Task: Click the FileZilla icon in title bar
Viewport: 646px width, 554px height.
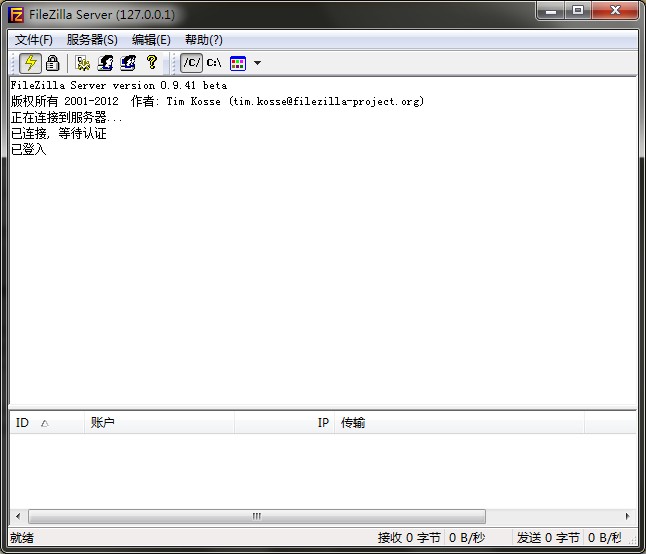Action: pos(16,12)
